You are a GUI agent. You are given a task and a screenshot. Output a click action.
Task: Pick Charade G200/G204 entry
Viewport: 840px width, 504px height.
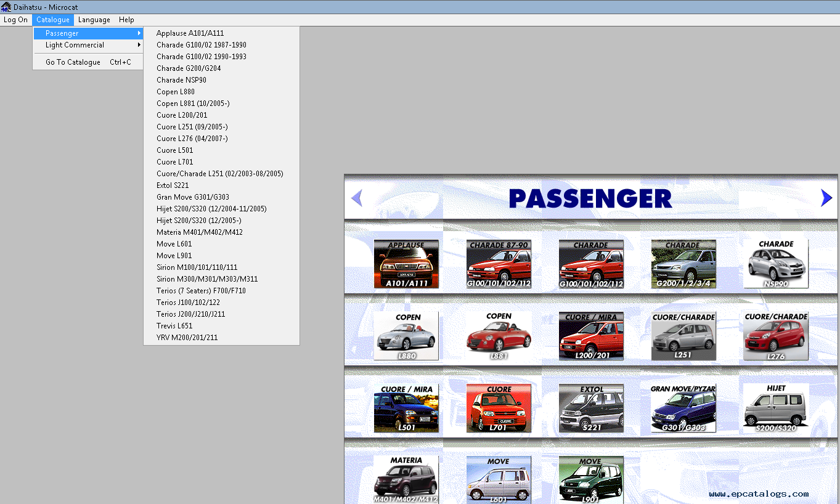click(221, 68)
